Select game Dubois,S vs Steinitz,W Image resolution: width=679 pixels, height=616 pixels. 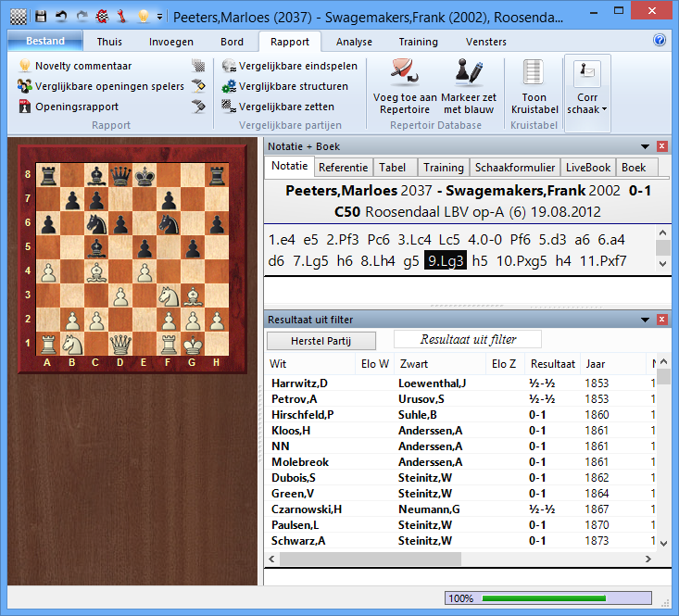(x=459, y=477)
